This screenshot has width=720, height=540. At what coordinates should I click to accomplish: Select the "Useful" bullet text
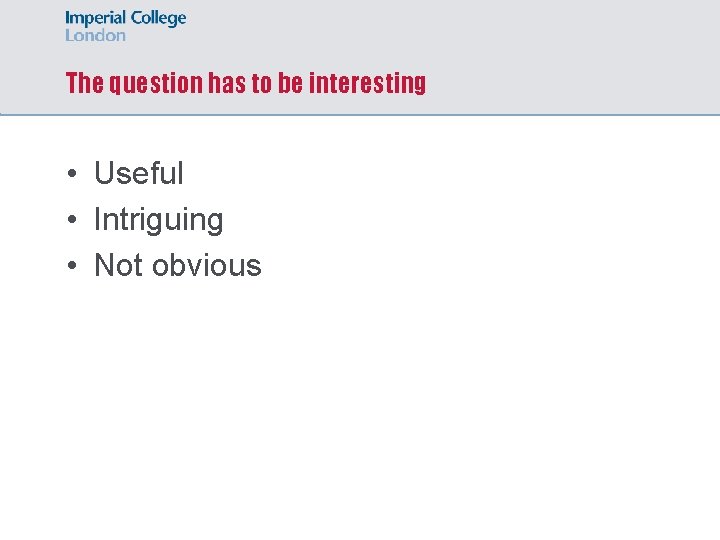(139, 173)
